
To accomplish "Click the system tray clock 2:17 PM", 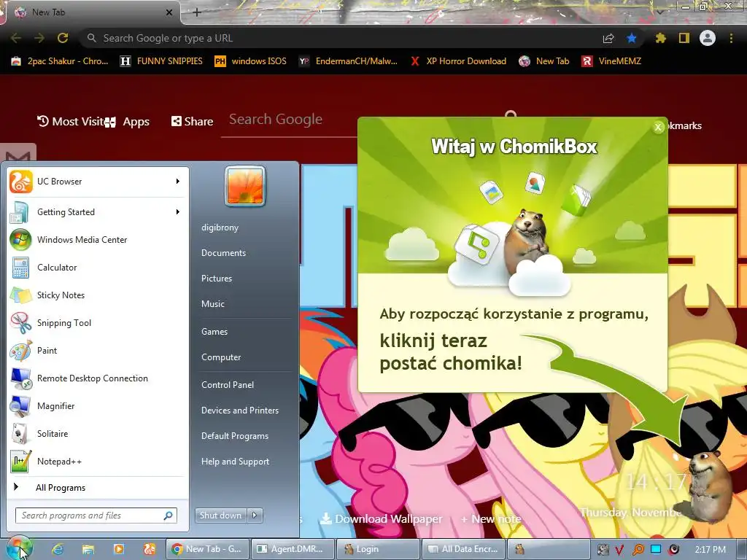I will coord(711,550).
